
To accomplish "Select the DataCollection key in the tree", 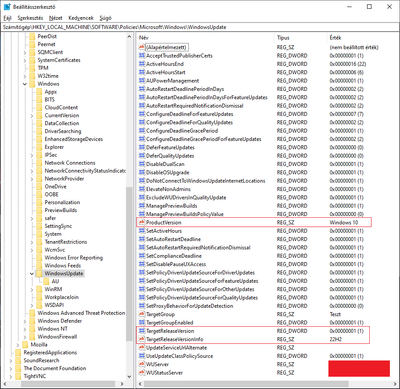I will 61,123.
